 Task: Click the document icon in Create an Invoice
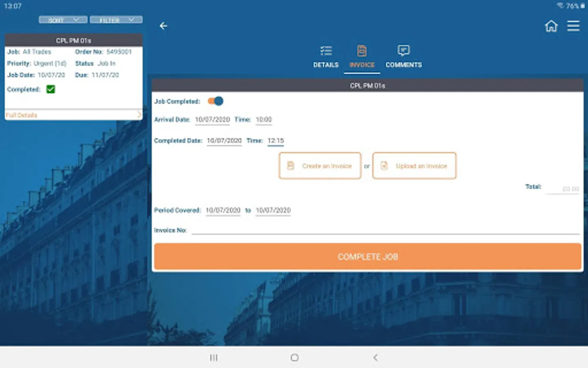click(x=291, y=166)
